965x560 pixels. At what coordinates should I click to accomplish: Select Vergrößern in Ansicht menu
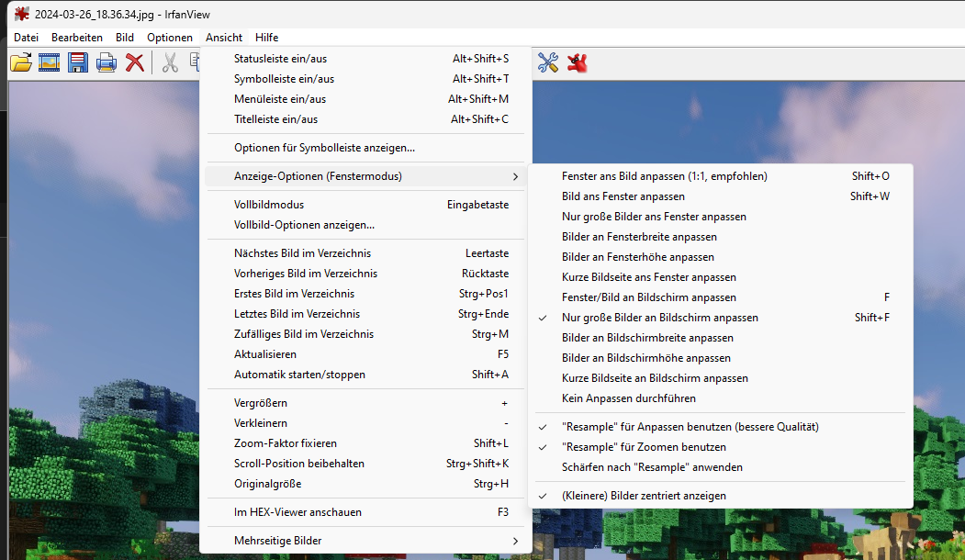(x=365, y=403)
